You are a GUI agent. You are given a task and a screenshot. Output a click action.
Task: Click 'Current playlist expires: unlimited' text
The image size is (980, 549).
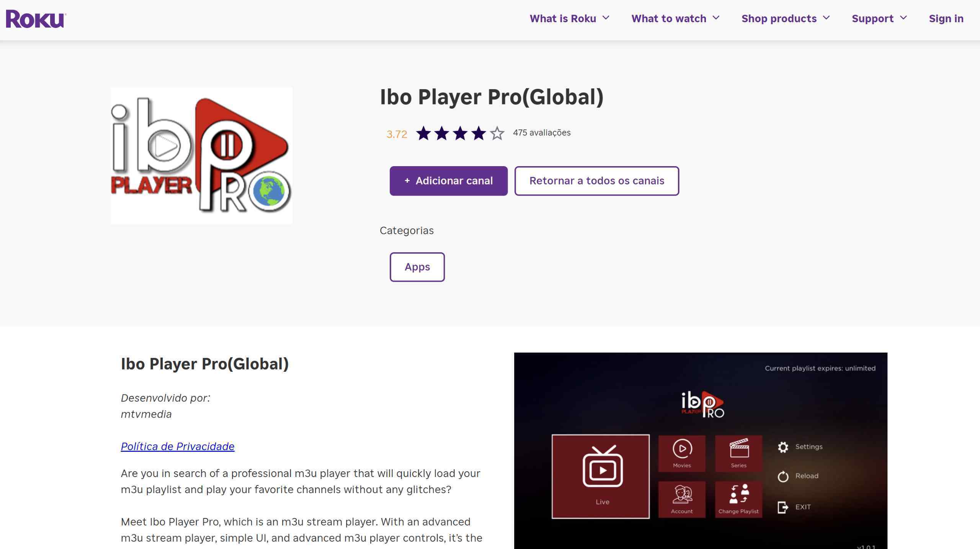[820, 368]
